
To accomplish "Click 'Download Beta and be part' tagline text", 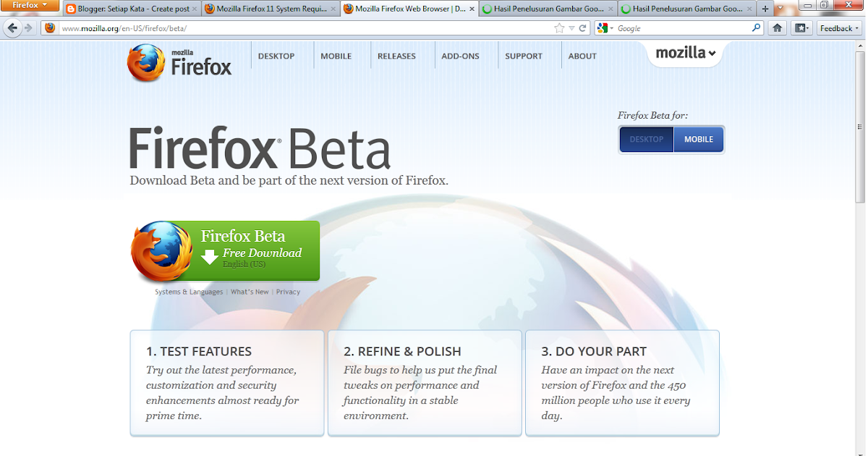I will [289, 180].
